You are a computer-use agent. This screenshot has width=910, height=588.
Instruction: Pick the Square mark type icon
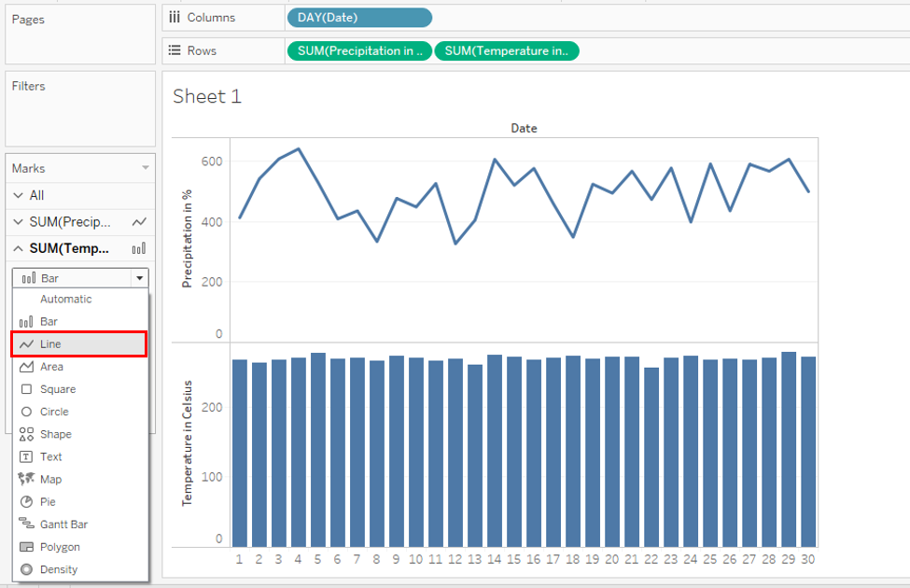[x=26, y=389]
